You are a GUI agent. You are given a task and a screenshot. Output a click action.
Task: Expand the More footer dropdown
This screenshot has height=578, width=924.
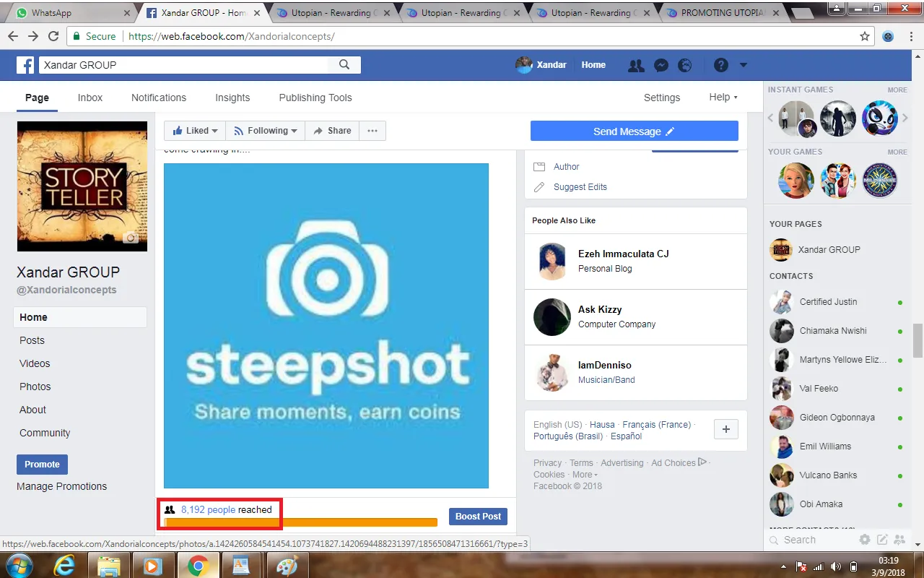pos(585,475)
